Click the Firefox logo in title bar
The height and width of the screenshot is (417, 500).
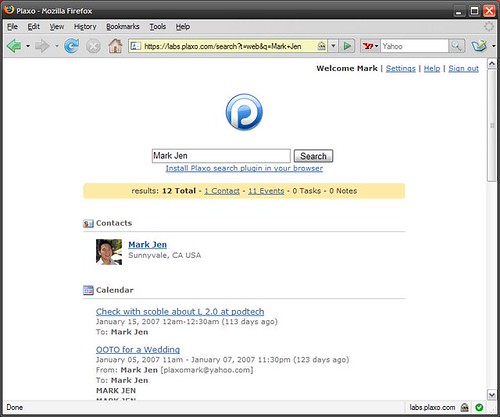coord(9,10)
